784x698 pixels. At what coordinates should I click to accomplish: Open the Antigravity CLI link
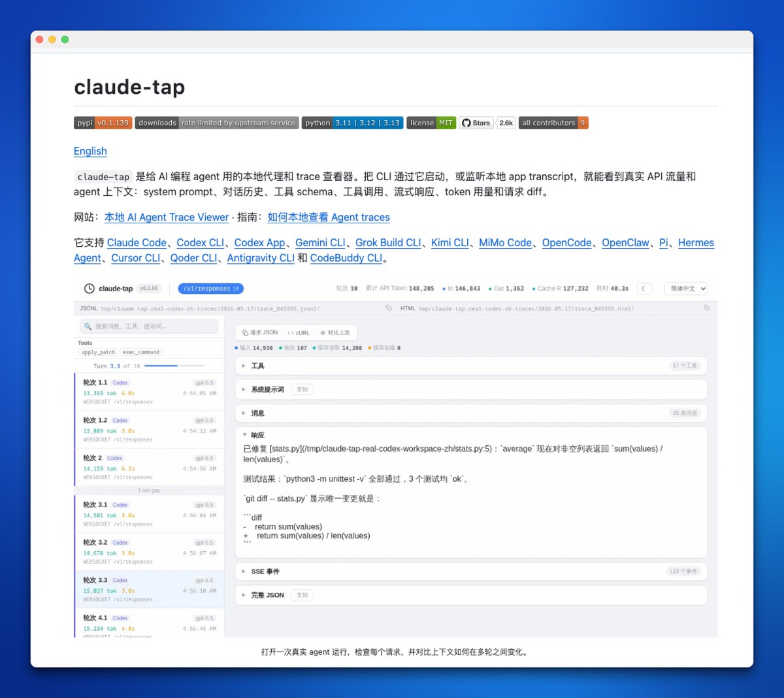coord(261,258)
